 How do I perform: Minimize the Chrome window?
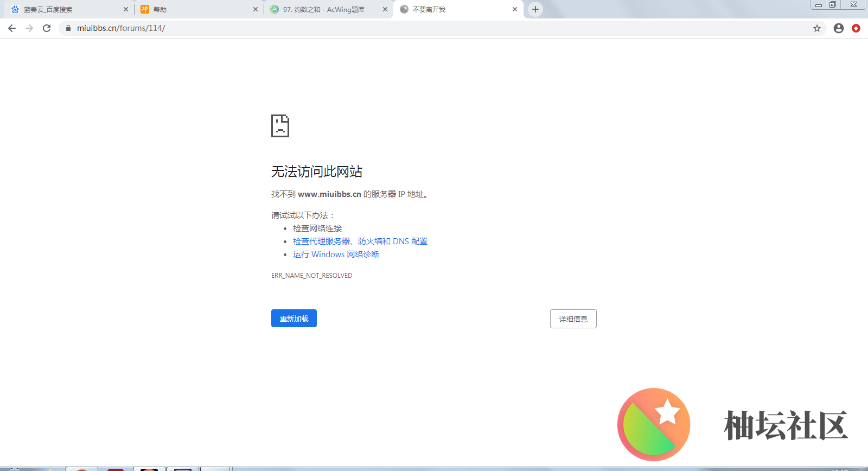818,5
